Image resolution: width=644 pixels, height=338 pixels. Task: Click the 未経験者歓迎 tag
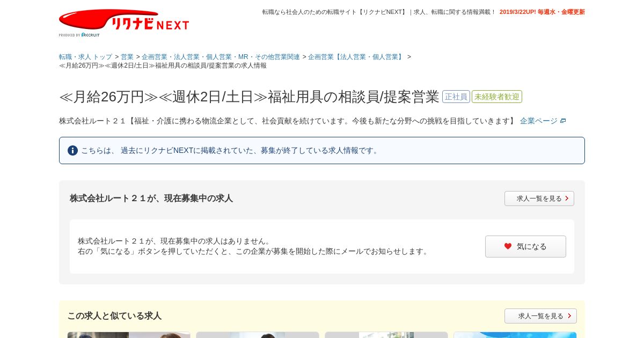click(x=497, y=97)
